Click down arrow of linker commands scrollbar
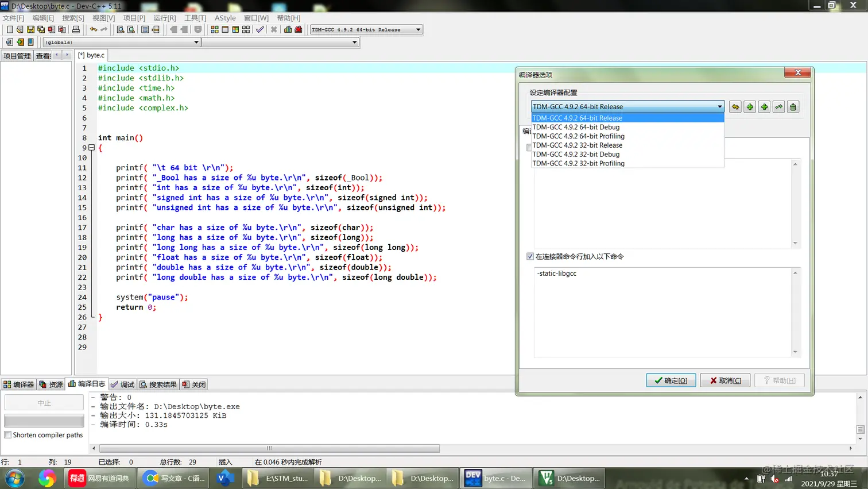Viewport: 868px width, 489px height. (795, 352)
